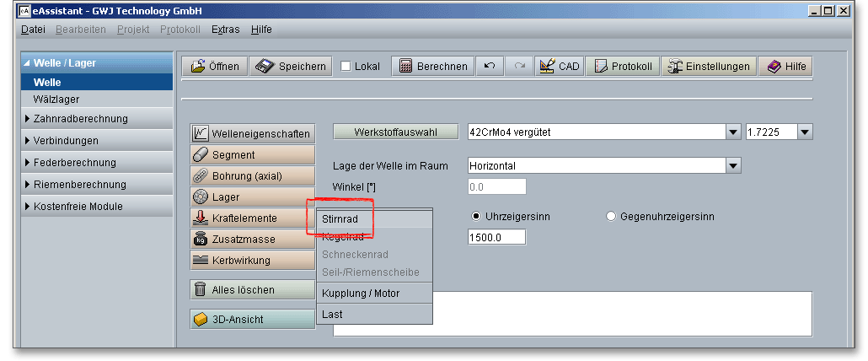Open the Hilfe book icon
868x361 pixels.
coord(785,67)
